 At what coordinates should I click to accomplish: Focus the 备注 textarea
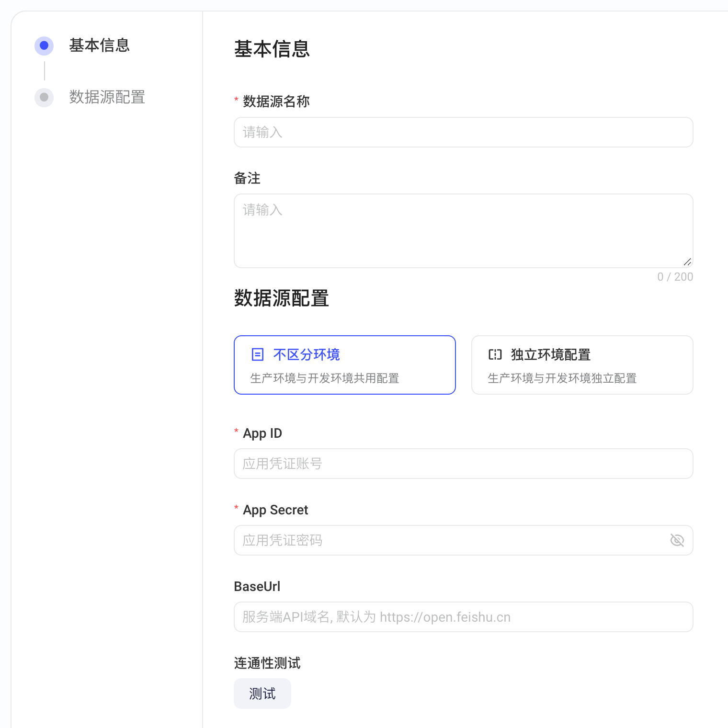pyautogui.click(x=464, y=231)
